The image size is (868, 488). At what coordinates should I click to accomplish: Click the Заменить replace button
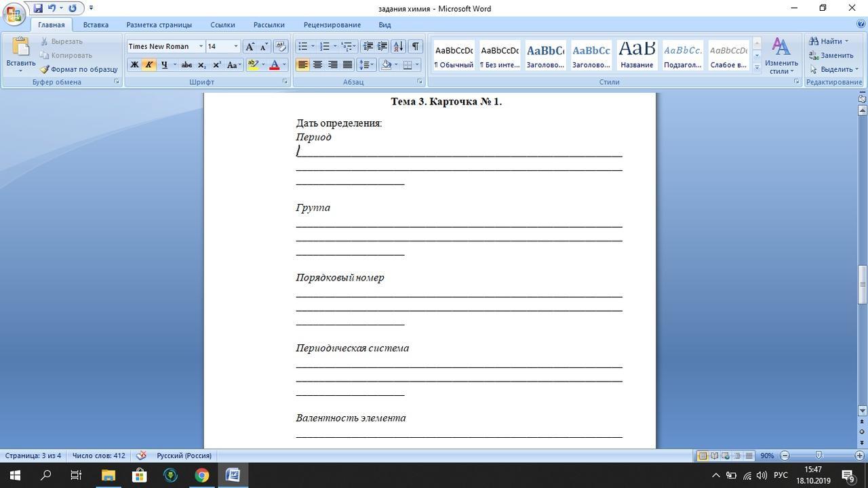831,56
